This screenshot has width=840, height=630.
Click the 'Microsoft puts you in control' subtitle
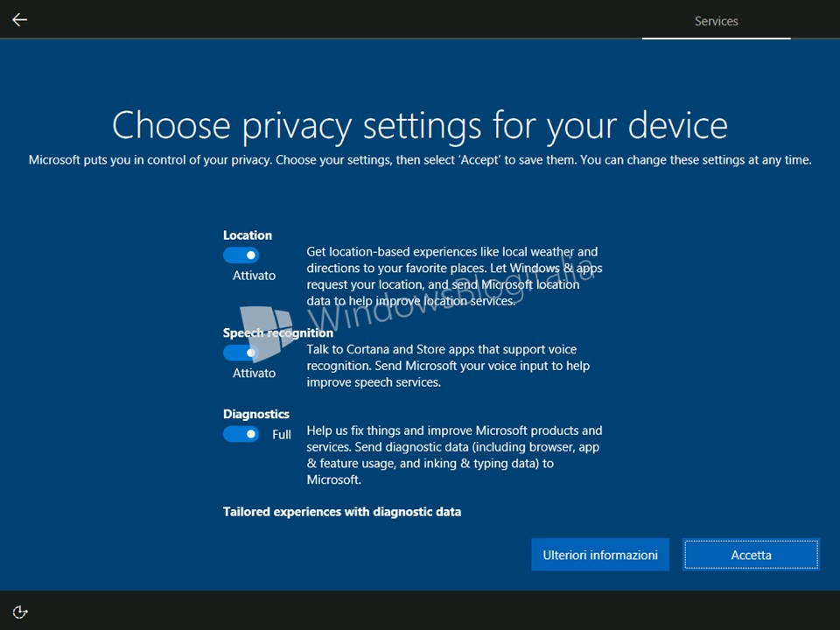420,160
